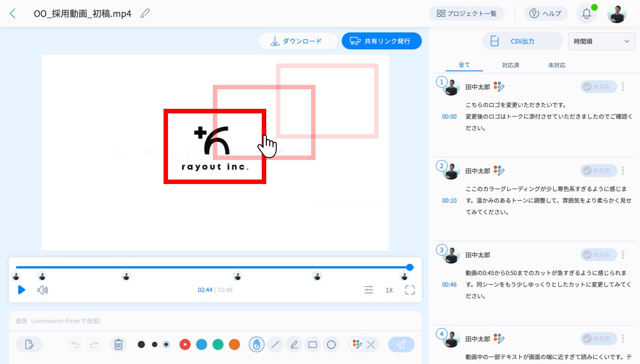Select the rectangle shape tool
Image resolution: width=640 pixels, height=364 pixels.
tap(312, 344)
